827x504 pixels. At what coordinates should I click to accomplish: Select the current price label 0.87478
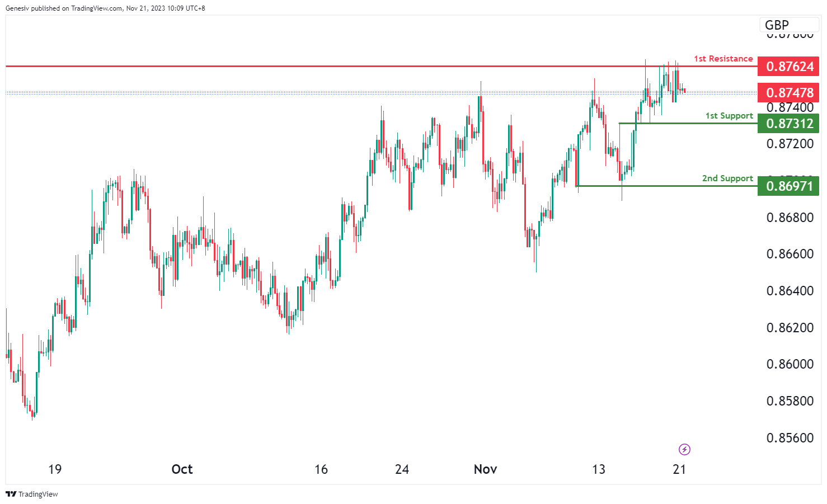(789, 93)
